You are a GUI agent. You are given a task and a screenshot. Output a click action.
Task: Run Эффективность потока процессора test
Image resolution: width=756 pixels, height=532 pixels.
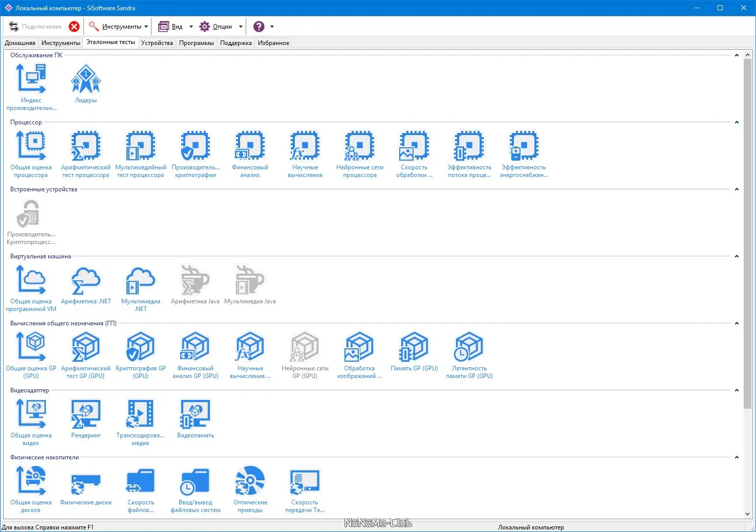[x=469, y=154]
